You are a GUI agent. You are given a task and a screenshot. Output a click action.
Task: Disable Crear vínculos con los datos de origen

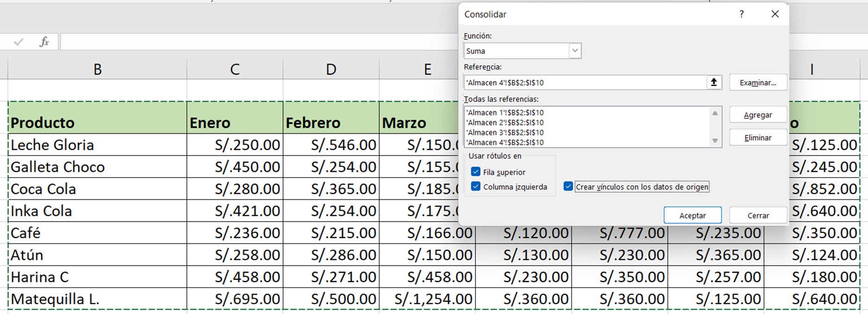(x=568, y=187)
